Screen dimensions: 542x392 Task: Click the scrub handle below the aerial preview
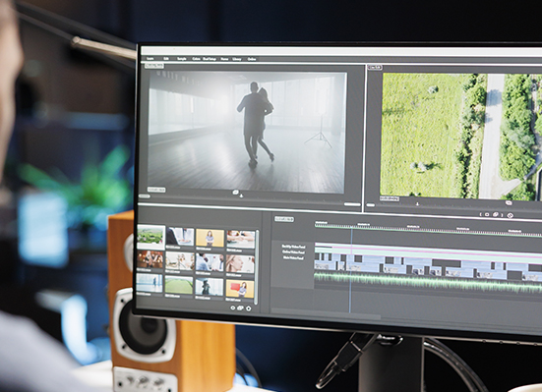coord(371,205)
